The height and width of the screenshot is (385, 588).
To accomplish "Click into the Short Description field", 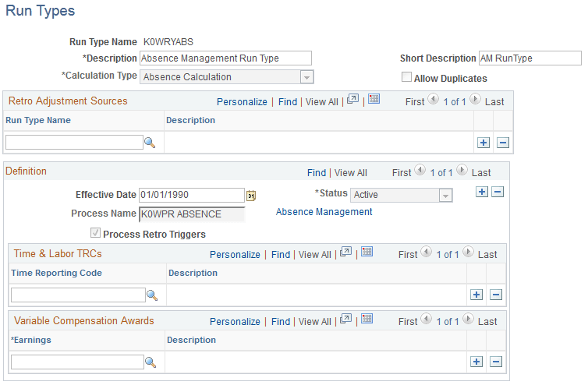I will (x=530, y=58).
